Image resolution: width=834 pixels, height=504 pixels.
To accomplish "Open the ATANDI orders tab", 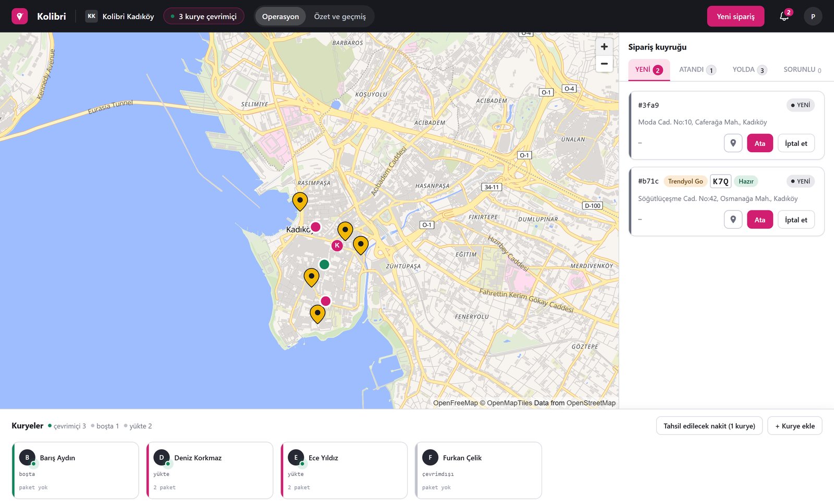I will [697, 69].
